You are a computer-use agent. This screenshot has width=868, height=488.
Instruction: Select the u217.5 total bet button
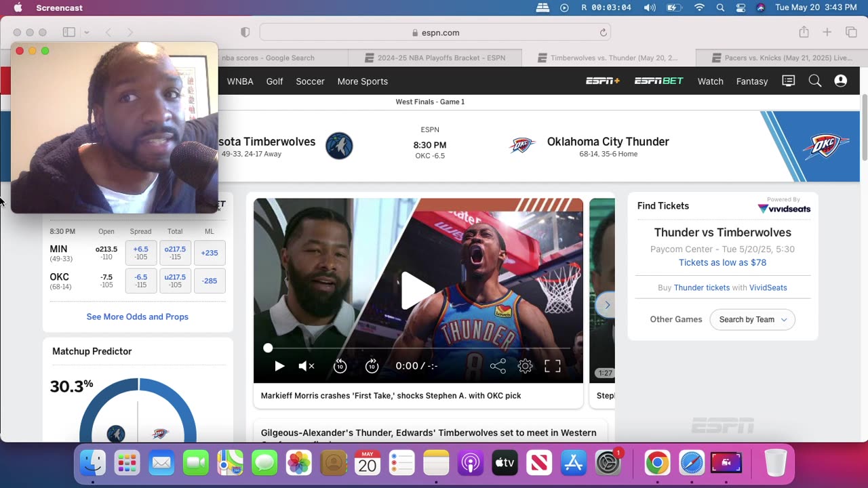[x=175, y=281]
